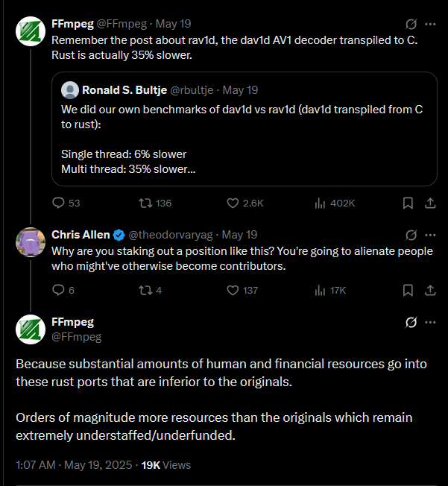Reply to Chris Allen's tweet with 6 comments
The width and height of the screenshot is (448, 486).
click(x=63, y=290)
